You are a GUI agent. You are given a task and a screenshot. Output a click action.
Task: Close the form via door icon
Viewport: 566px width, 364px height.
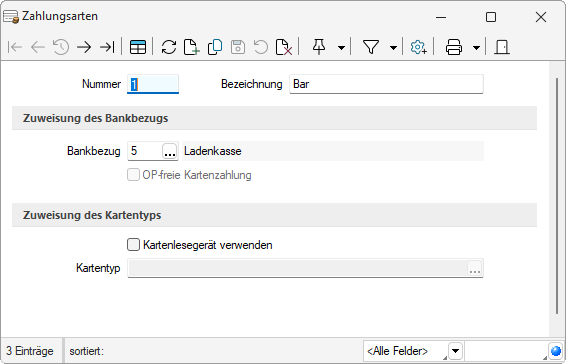click(x=502, y=47)
